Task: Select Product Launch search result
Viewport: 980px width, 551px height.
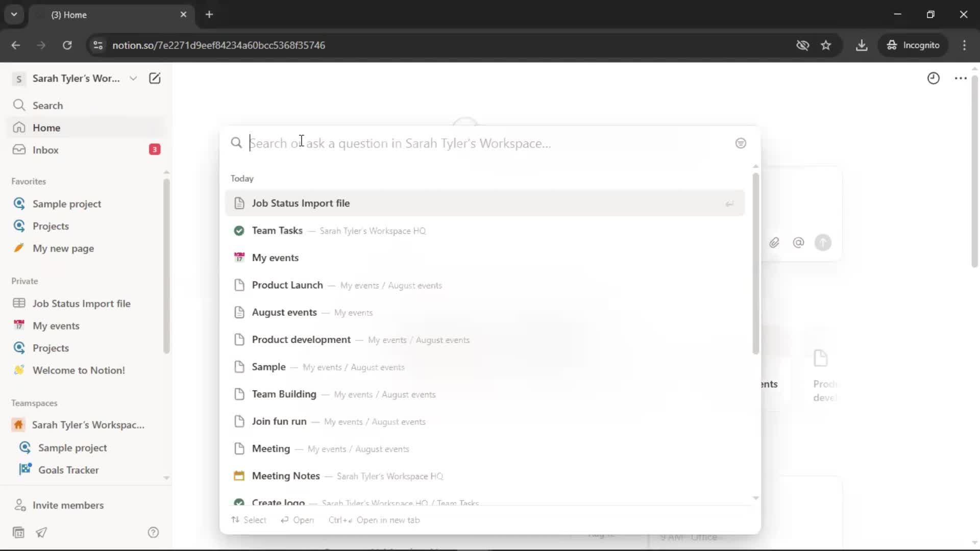Action: [485, 285]
